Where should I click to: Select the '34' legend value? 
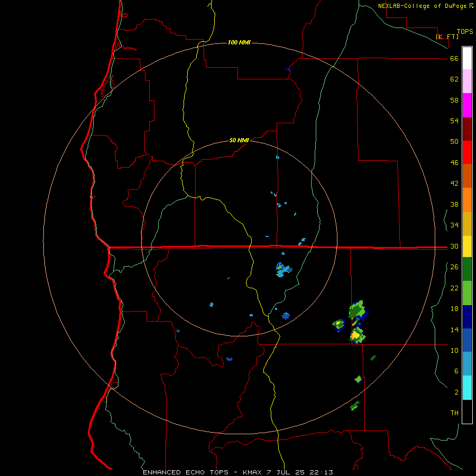[454, 225]
